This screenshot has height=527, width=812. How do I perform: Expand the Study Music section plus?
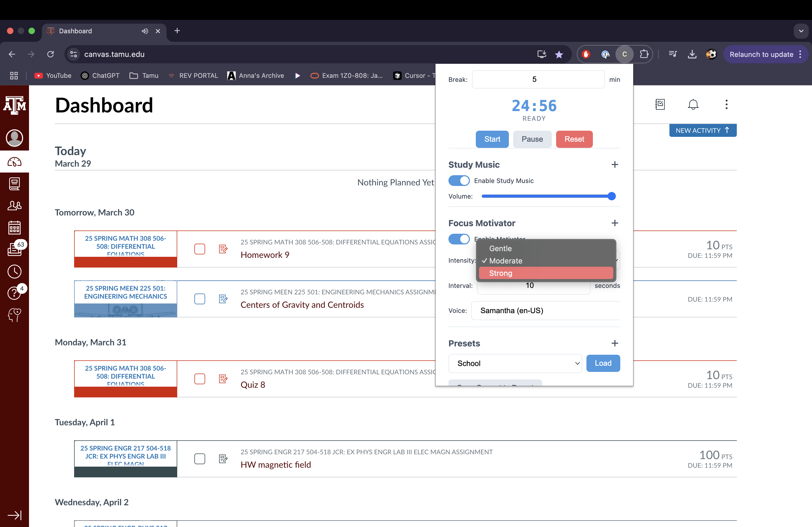click(614, 165)
